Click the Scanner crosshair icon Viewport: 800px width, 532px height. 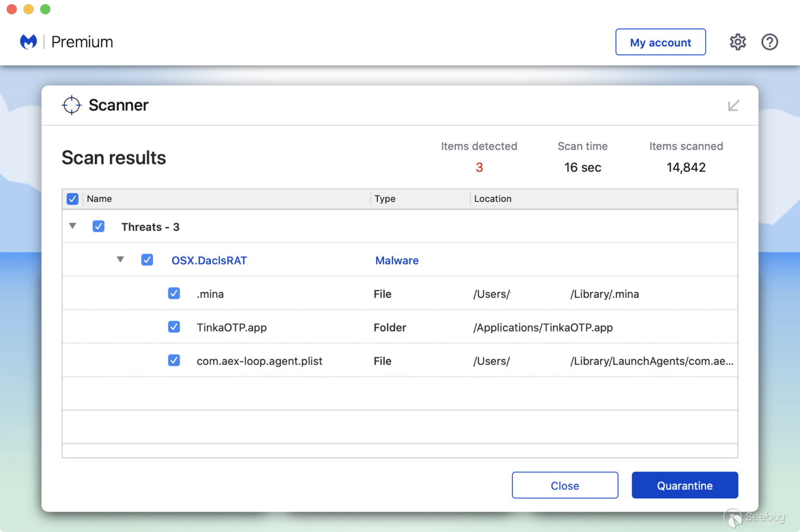(x=71, y=105)
